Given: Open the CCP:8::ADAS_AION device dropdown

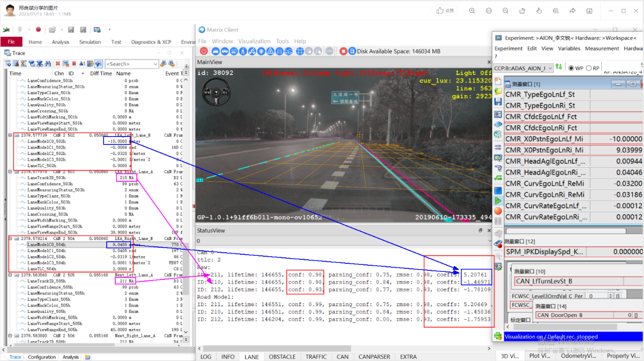Looking at the screenshot, I should click(x=550, y=68).
